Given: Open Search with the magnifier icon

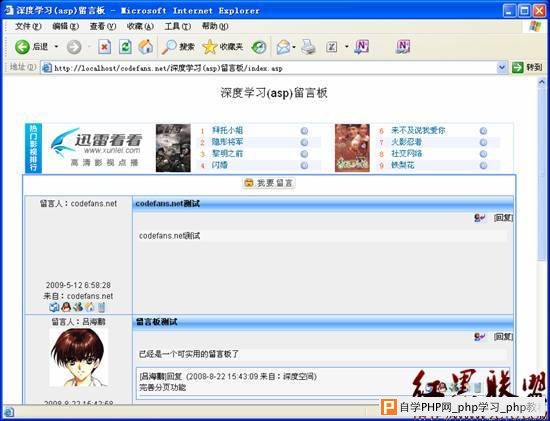Looking at the screenshot, I should click(169, 47).
